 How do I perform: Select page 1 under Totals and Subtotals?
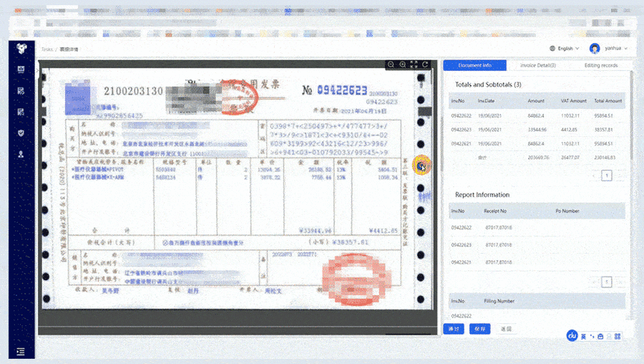(x=607, y=176)
